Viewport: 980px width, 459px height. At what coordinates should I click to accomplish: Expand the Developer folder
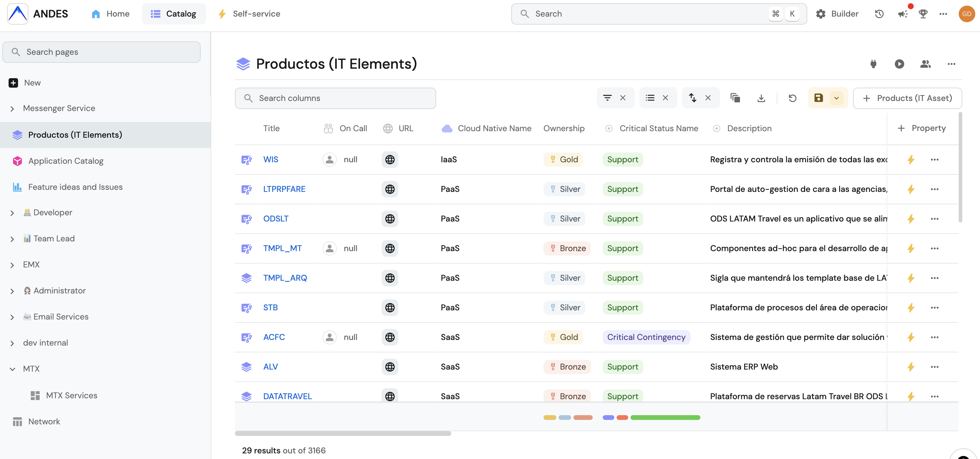(12, 213)
